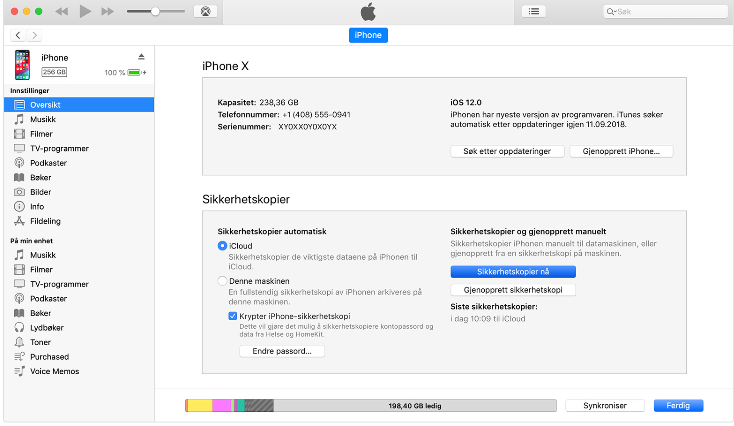The height and width of the screenshot is (426, 734).
Task: Click the Søk search field
Action: tap(665, 11)
